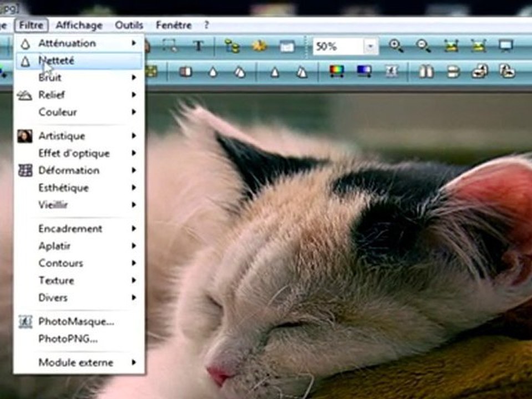
Task: Expand the Artistique submenu
Action: [x=79, y=136]
